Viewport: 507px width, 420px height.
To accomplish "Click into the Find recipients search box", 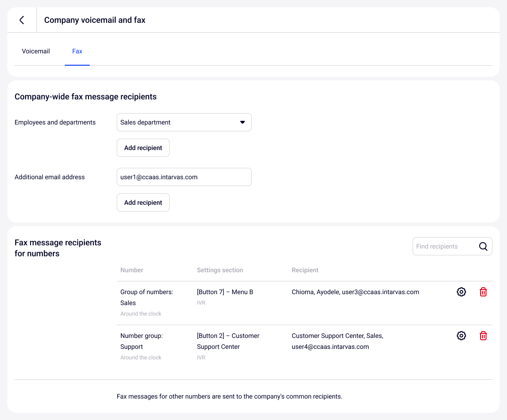I will 445,246.
